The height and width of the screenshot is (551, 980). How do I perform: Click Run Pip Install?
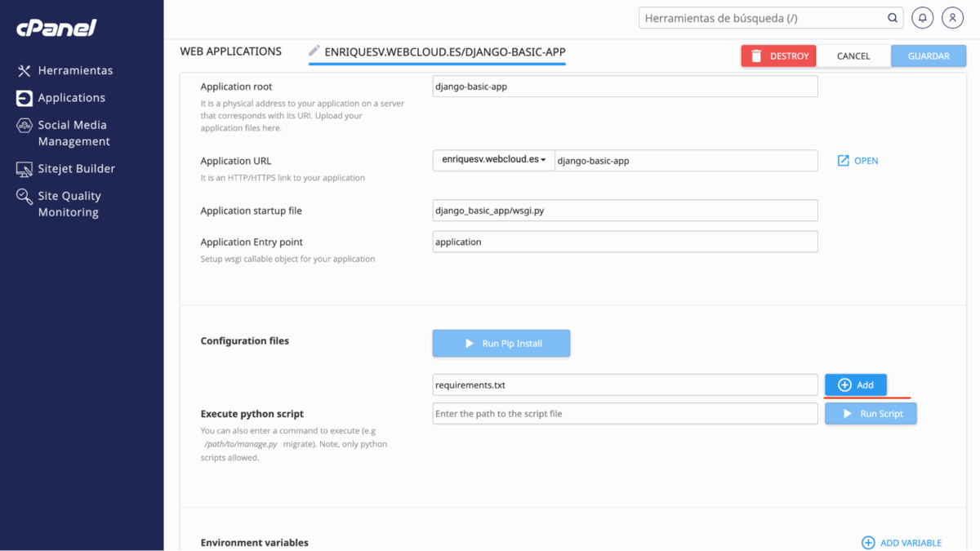pyautogui.click(x=501, y=344)
